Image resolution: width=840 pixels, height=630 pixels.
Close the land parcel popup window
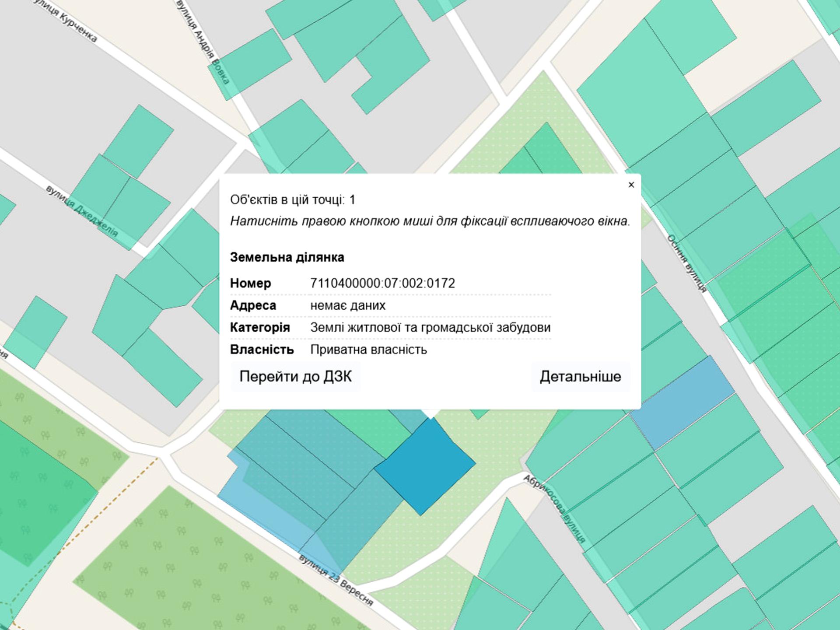pos(631,185)
